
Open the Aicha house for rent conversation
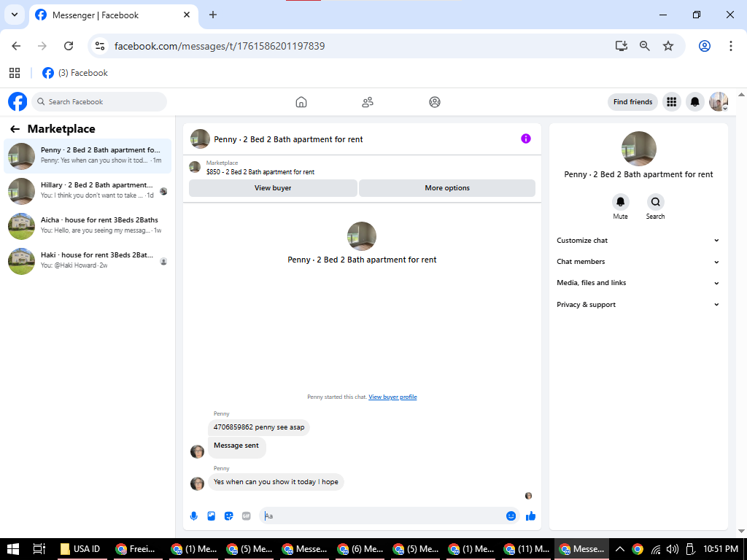[88, 226]
